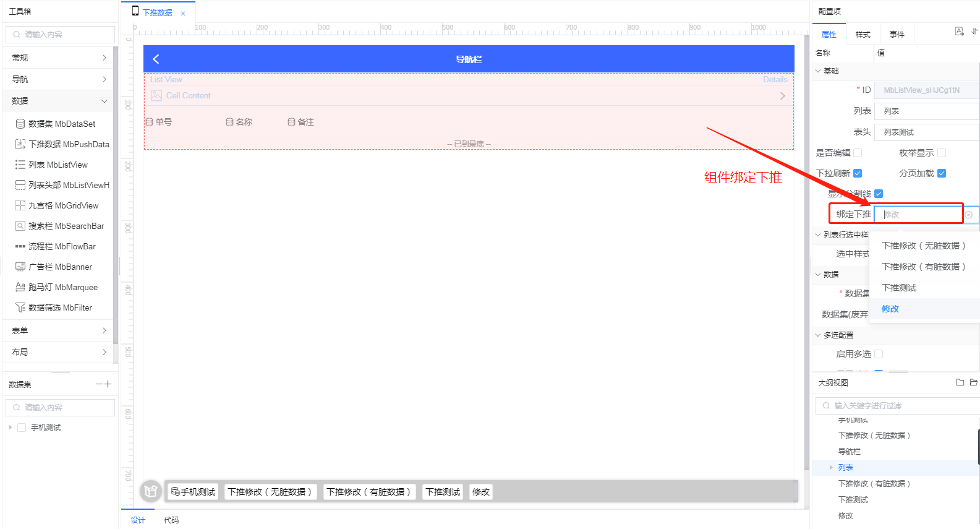Switch to the 样式 tab
The height and width of the screenshot is (529, 980).
click(x=863, y=35)
